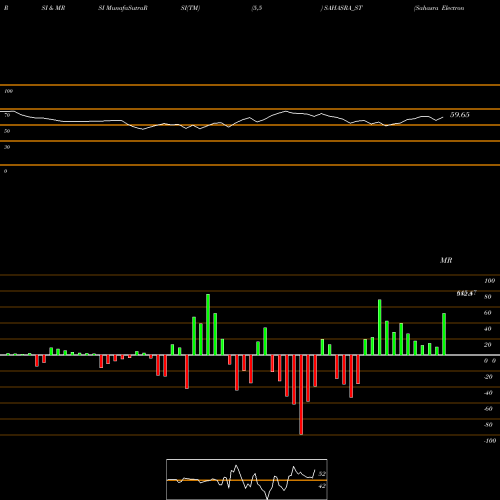Click the 100 label on the MR axis
The image size is (500, 500).
click(x=490, y=281)
